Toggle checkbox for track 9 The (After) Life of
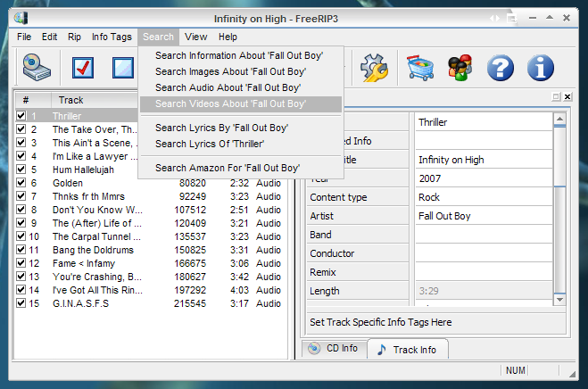 click(21, 223)
